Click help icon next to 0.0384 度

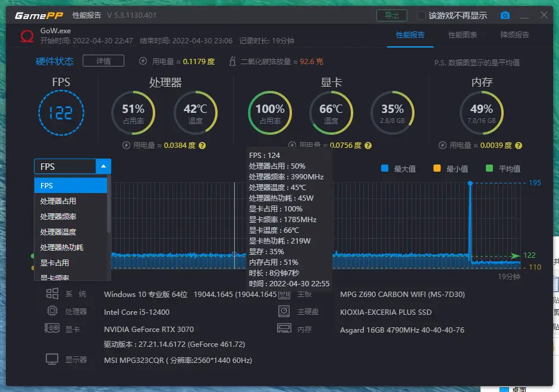tap(202, 146)
